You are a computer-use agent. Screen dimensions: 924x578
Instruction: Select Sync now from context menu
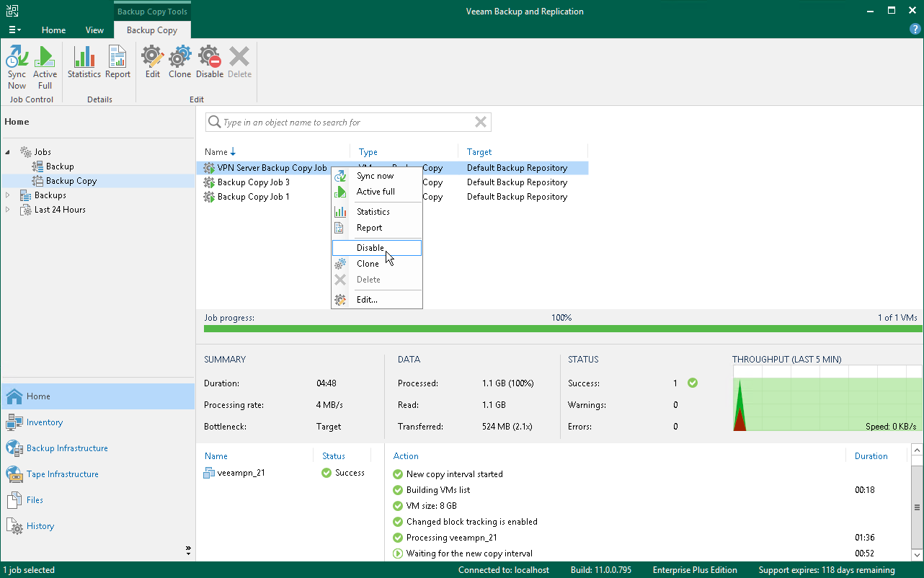[x=375, y=176]
